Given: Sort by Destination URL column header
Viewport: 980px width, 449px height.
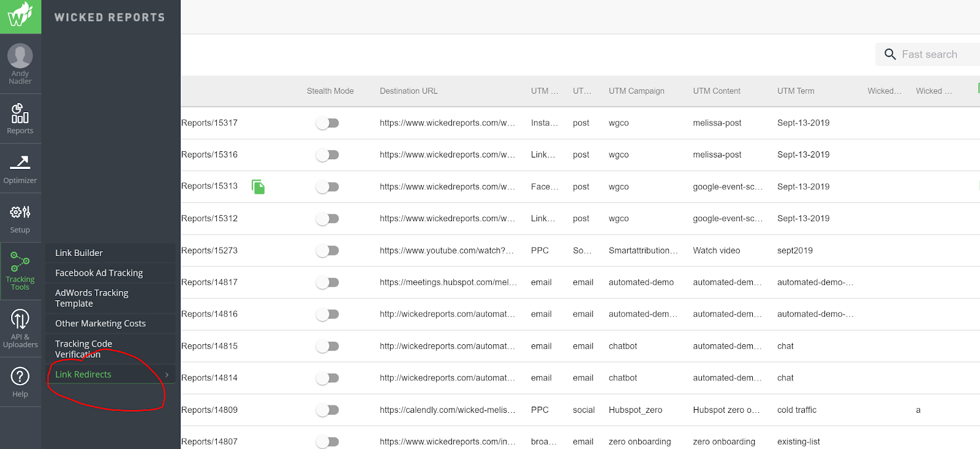Looking at the screenshot, I should click(409, 91).
